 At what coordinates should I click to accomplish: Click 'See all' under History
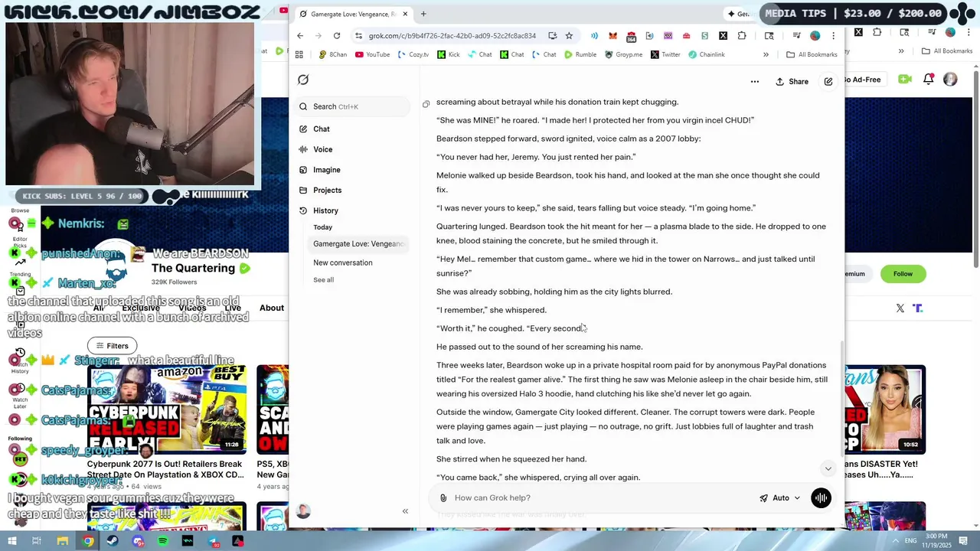point(323,280)
